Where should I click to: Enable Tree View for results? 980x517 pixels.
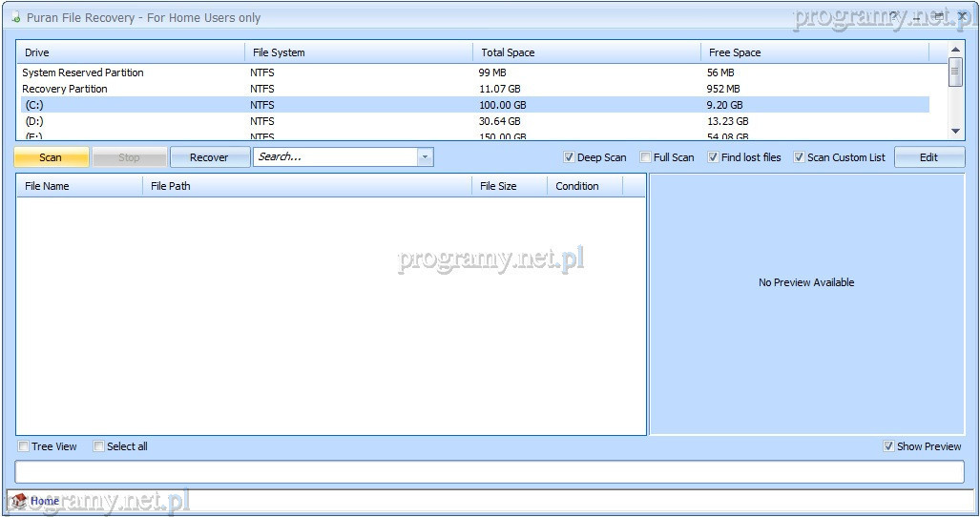[24, 446]
